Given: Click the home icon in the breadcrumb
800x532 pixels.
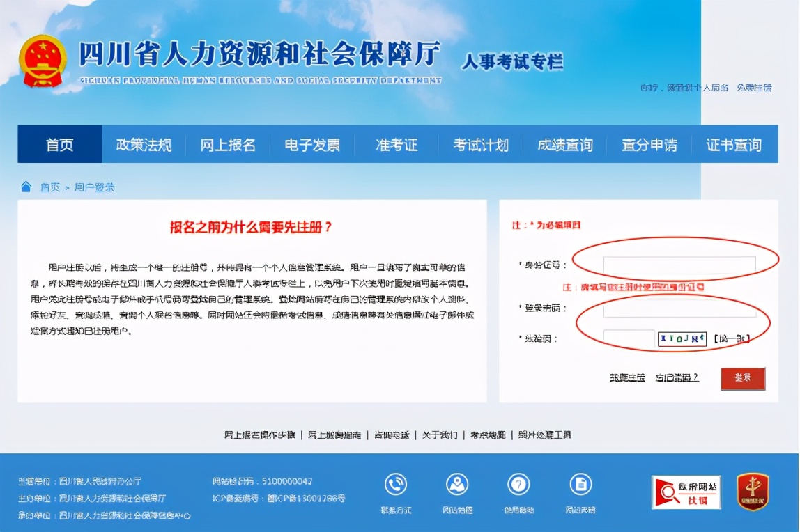Looking at the screenshot, I should (x=26, y=187).
